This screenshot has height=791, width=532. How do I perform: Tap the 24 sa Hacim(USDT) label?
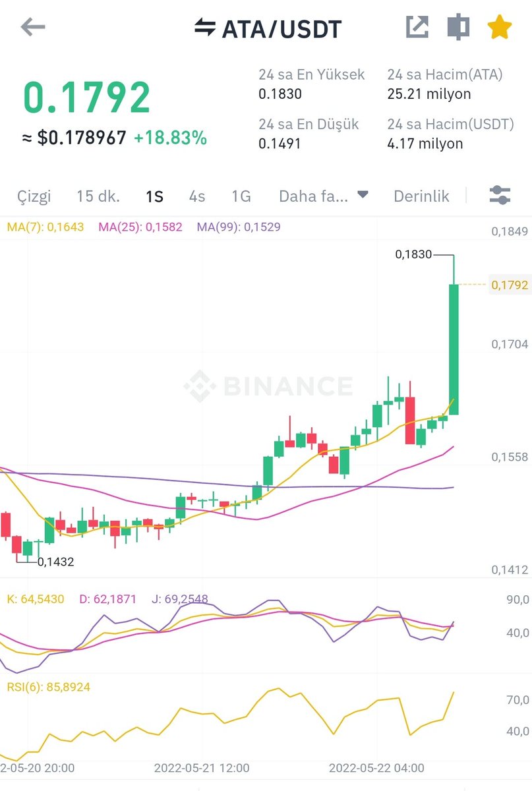pyautogui.click(x=450, y=124)
